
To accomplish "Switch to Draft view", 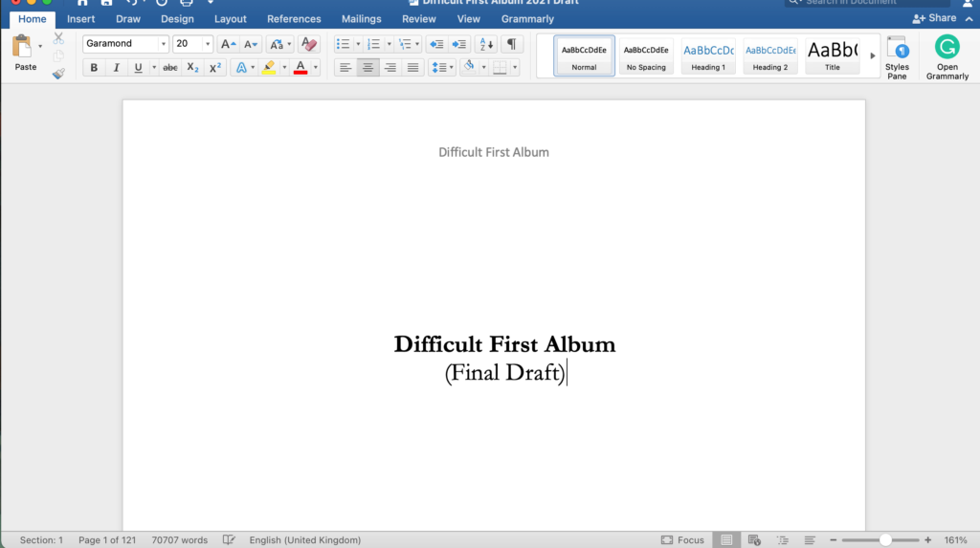I will click(x=810, y=540).
